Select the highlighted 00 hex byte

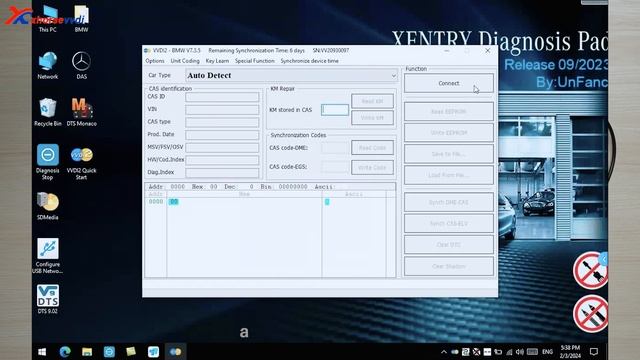point(173,202)
